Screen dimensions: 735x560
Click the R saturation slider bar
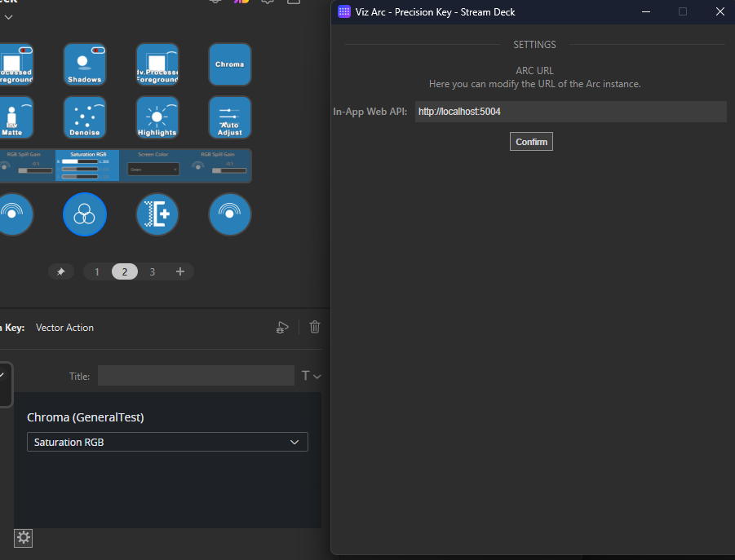(80, 161)
